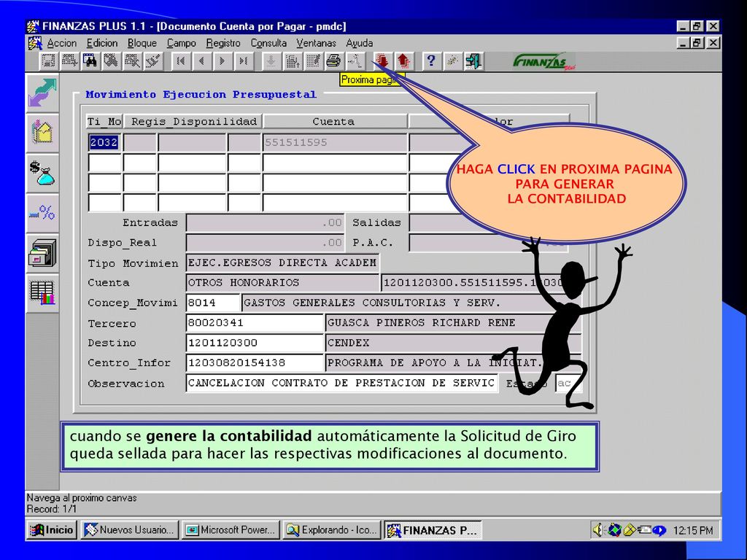Click the FINANZAS P... taskbar button
The image size is (747, 560).
[x=433, y=530]
